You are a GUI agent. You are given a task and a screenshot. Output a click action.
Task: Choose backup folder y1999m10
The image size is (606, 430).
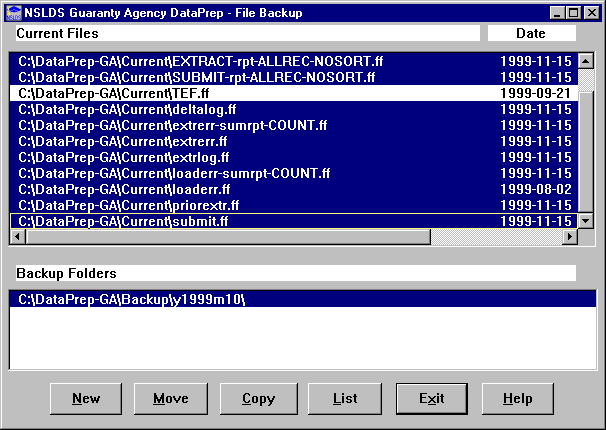click(131, 299)
